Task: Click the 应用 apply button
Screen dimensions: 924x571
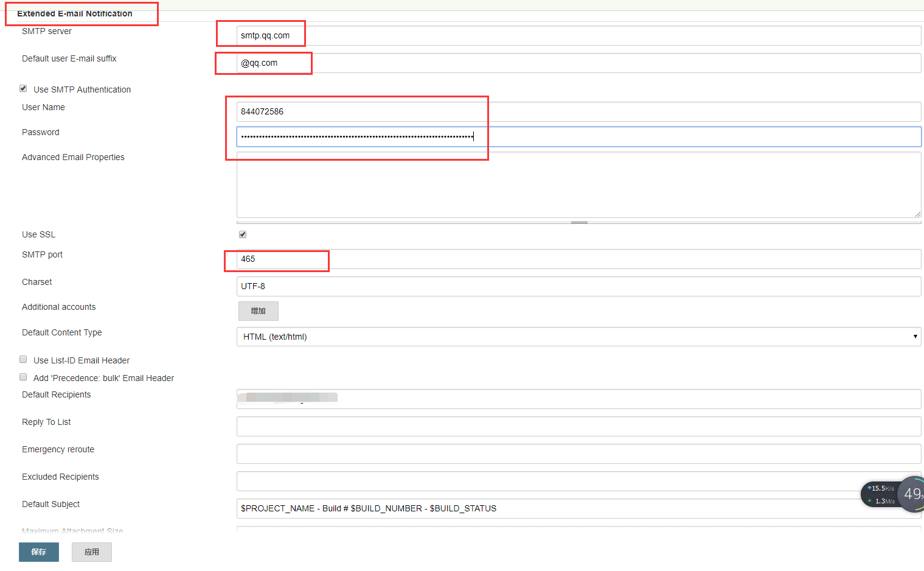Action: (92, 552)
